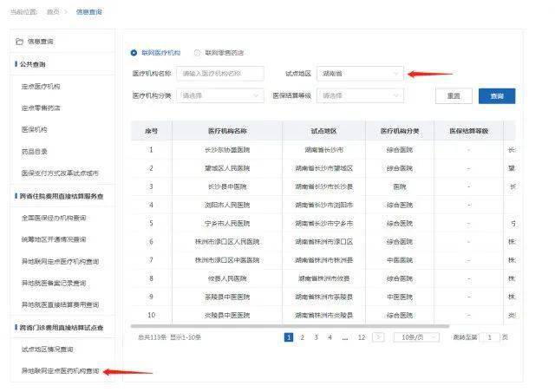This screenshot has height=392, width=555.
Task: Jump to last page 12
Action: (362, 336)
